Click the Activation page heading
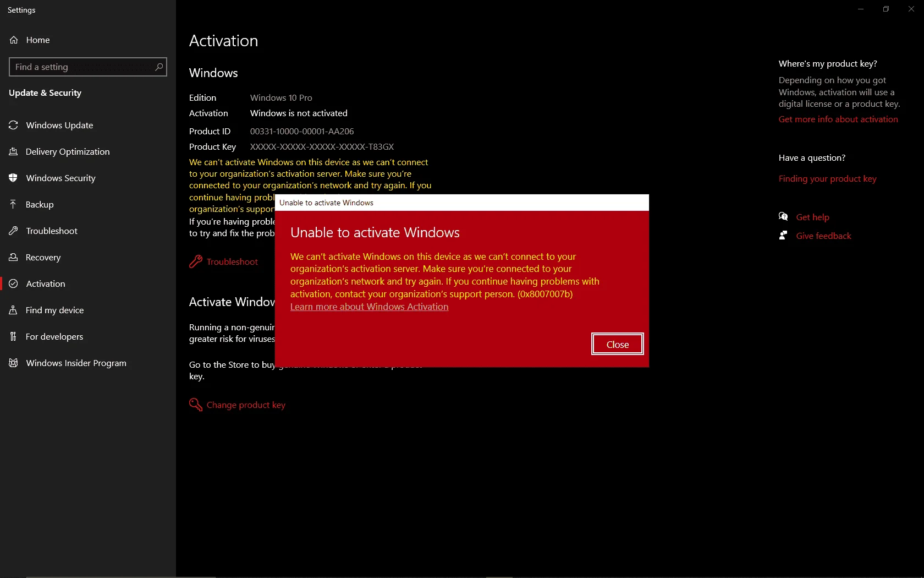This screenshot has width=924, height=578. 223,41
